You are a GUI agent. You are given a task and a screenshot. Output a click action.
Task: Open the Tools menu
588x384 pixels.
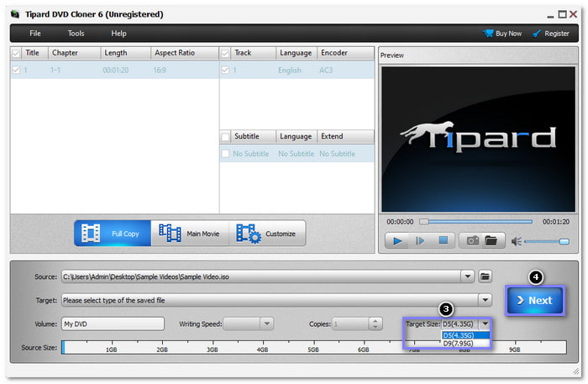(76, 34)
